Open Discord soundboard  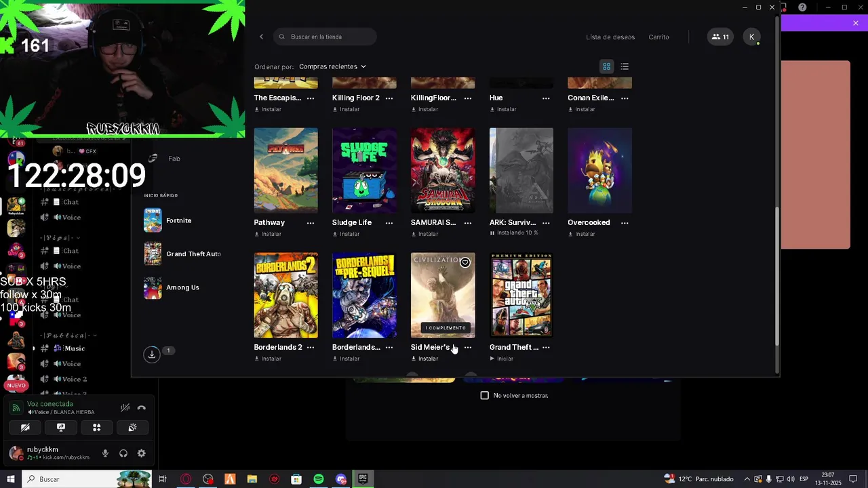(132, 428)
